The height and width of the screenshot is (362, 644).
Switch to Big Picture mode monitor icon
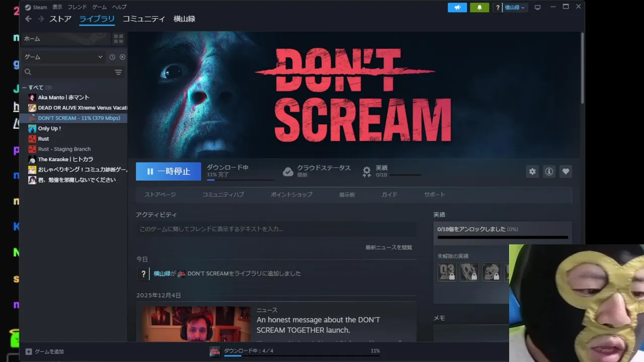coord(537,8)
